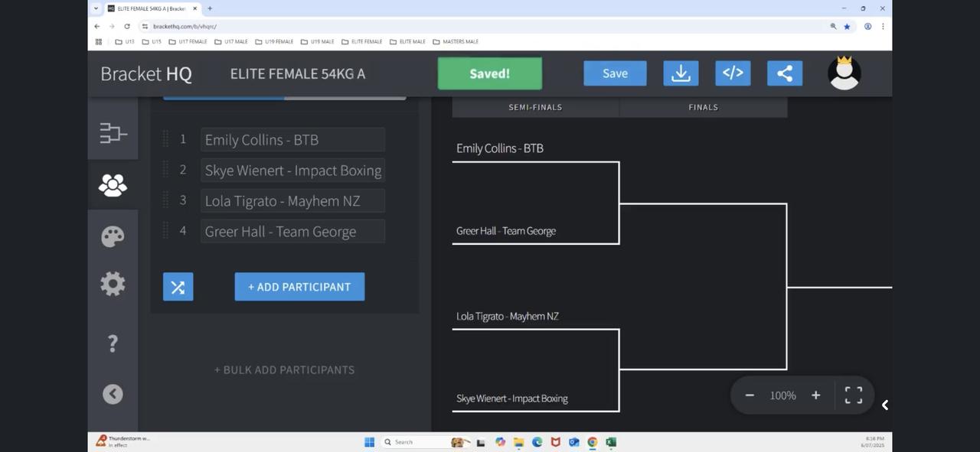Edit the Lola Tigrato participant field
980x452 pixels.
coord(292,201)
